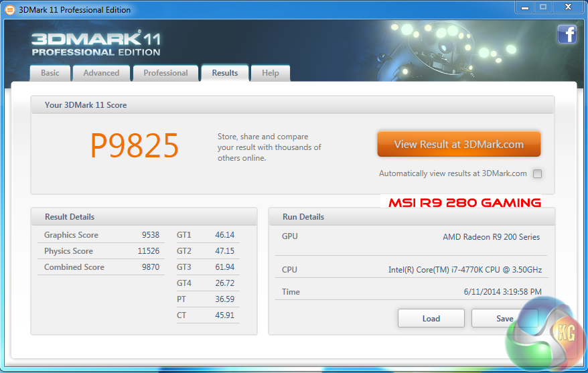Select the GT3 result 61.94
Image resolution: width=588 pixels, height=373 pixels.
224,267
